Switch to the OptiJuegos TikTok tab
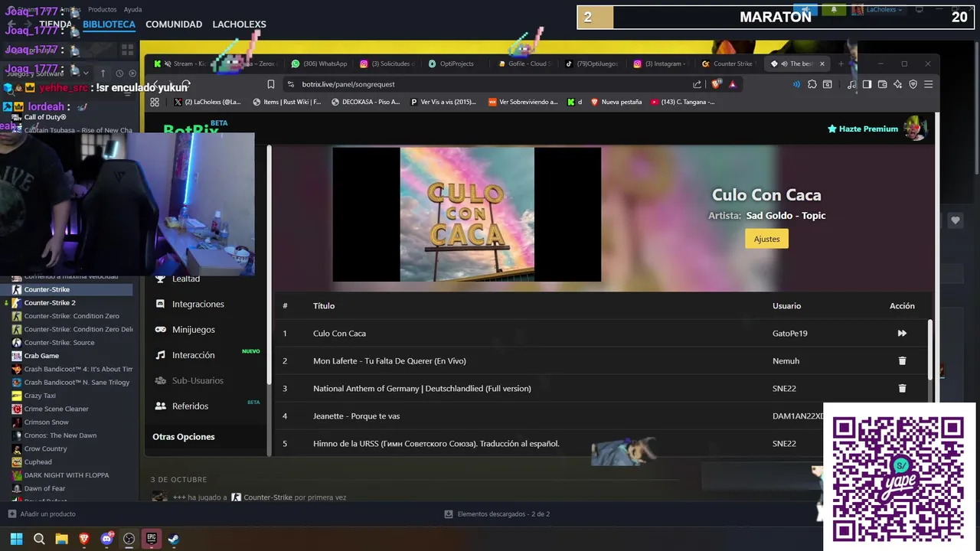 [x=593, y=64]
